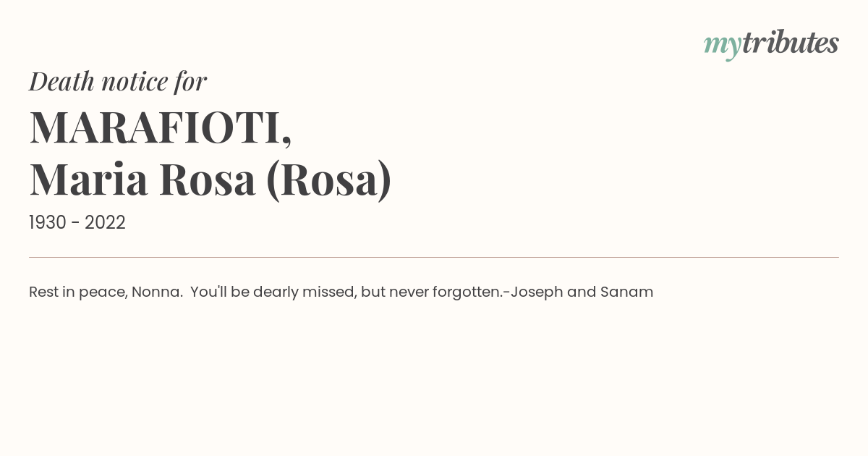Click the years "1930 - 2022"

pos(77,222)
